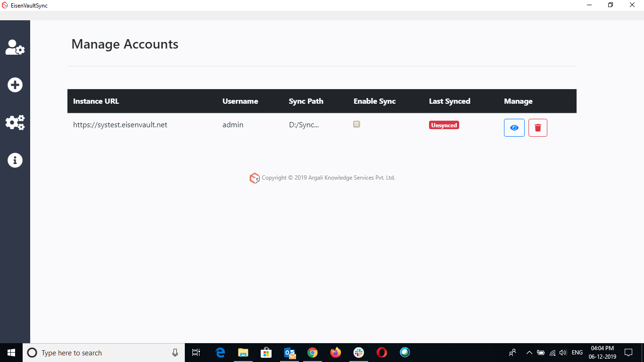View account details with eye button
Screen dimensions: 644x362
(514, 128)
